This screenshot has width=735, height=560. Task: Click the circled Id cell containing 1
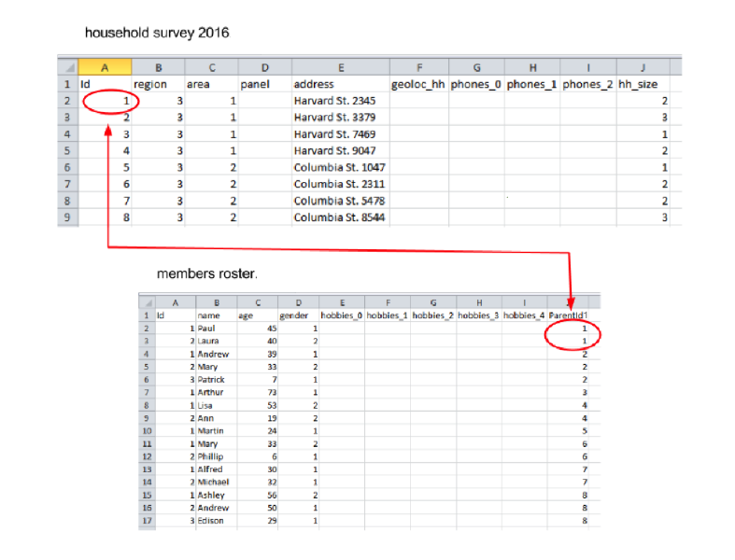pyautogui.click(x=105, y=101)
